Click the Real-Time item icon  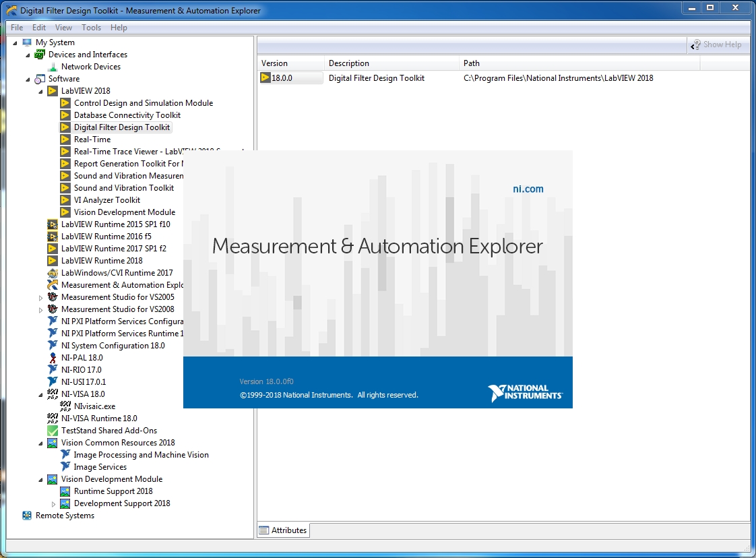[x=65, y=139]
